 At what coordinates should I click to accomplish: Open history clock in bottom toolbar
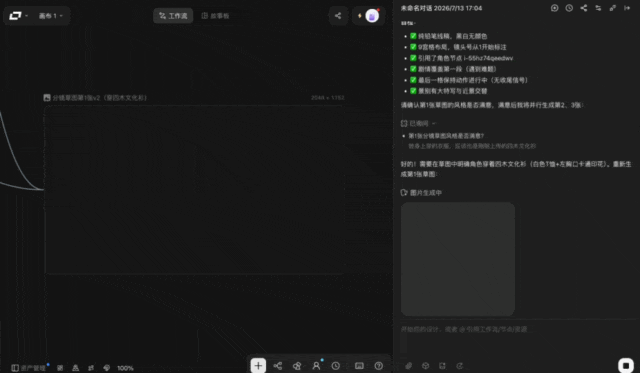click(x=336, y=366)
